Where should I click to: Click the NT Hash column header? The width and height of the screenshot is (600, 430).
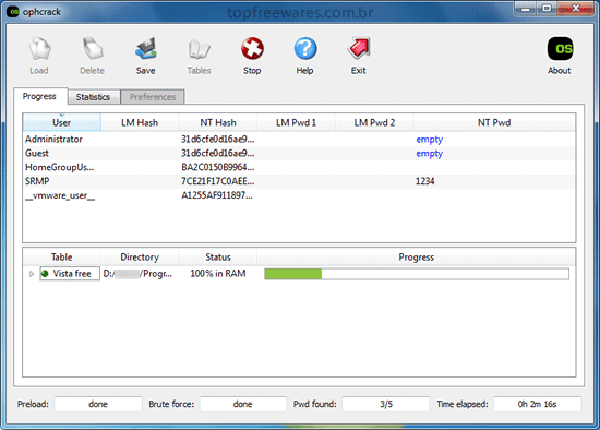coord(218,122)
